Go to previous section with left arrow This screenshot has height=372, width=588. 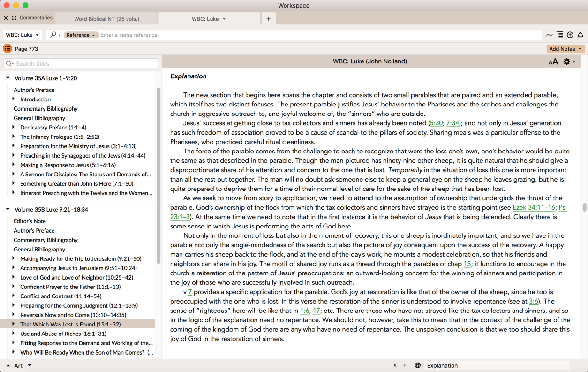pos(395,365)
